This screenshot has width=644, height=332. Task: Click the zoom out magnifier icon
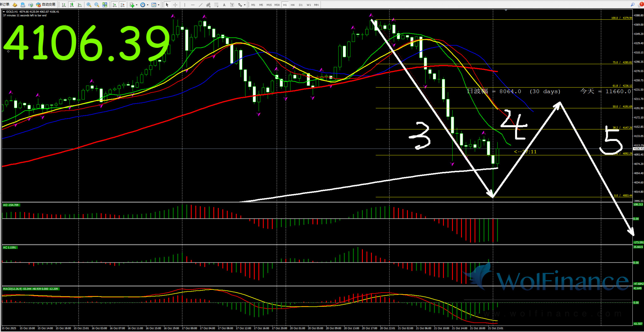(97, 5)
